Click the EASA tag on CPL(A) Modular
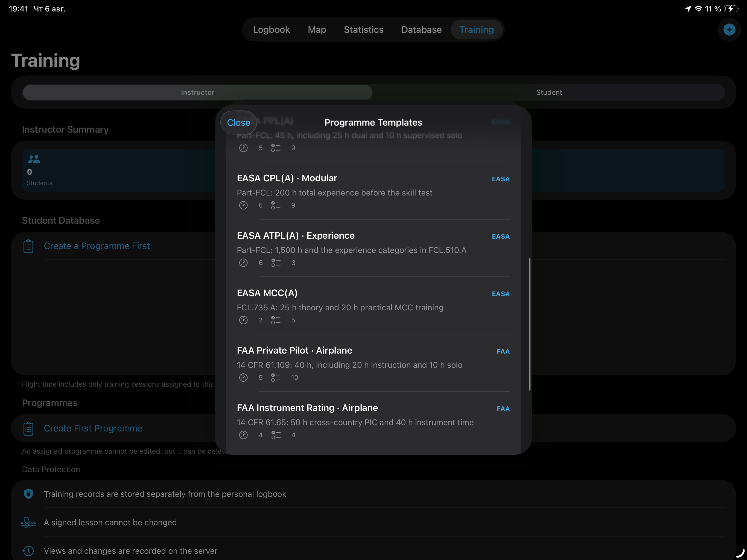Image resolution: width=747 pixels, height=560 pixels. [500, 179]
